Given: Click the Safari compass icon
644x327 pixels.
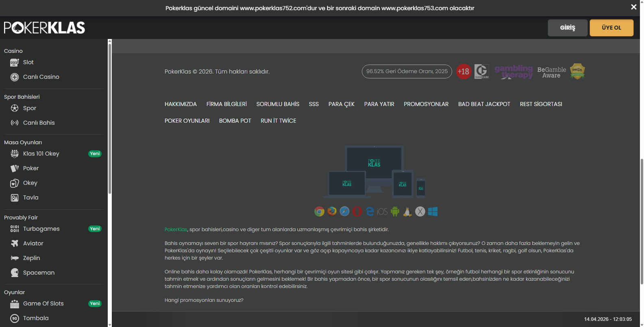Looking at the screenshot, I should coord(345,211).
